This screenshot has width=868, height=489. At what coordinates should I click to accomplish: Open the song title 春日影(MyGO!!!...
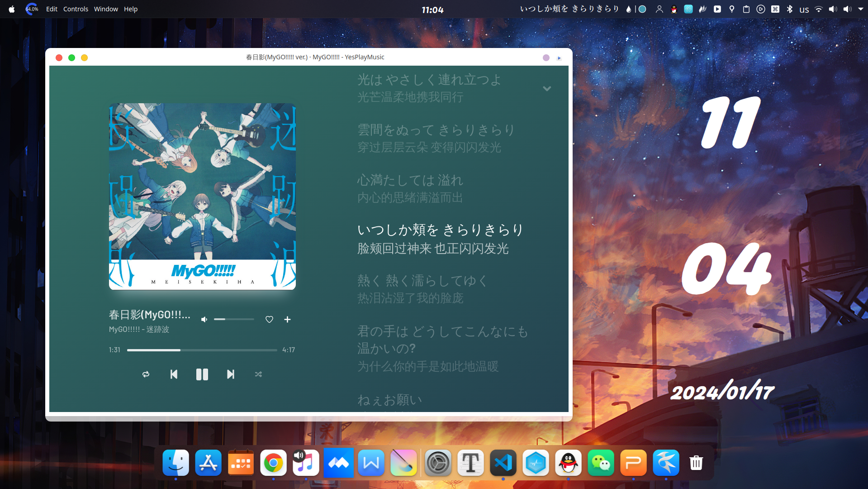click(150, 315)
